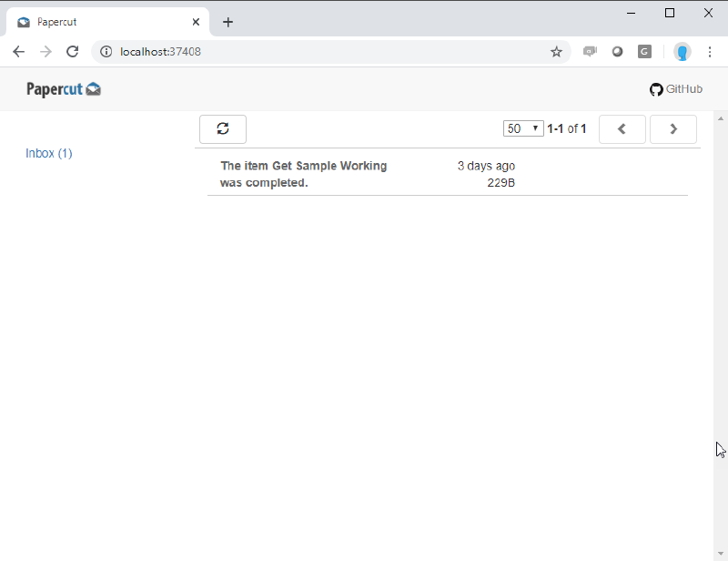Go forward in browser history
The height and width of the screenshot is (561, 728).
(45, 52)
